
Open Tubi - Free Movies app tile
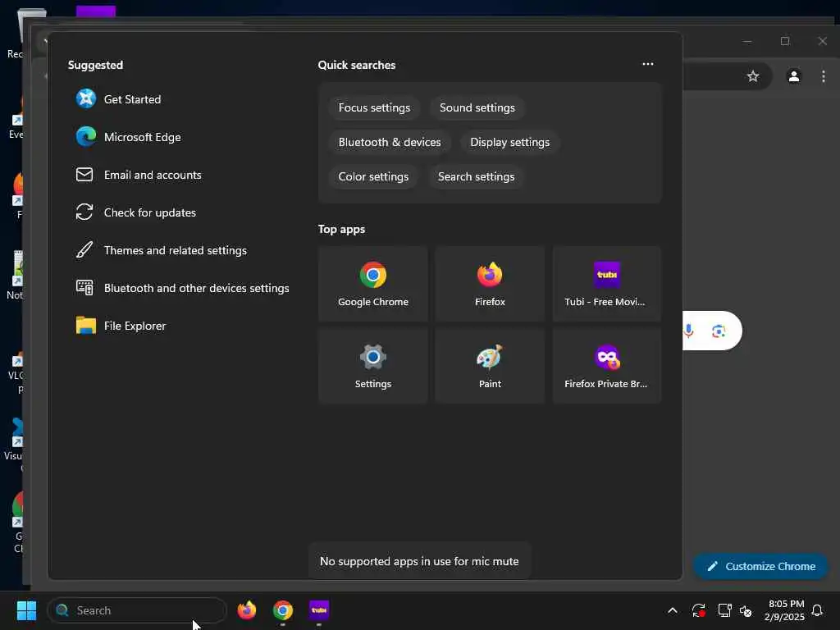pos(606,284)
